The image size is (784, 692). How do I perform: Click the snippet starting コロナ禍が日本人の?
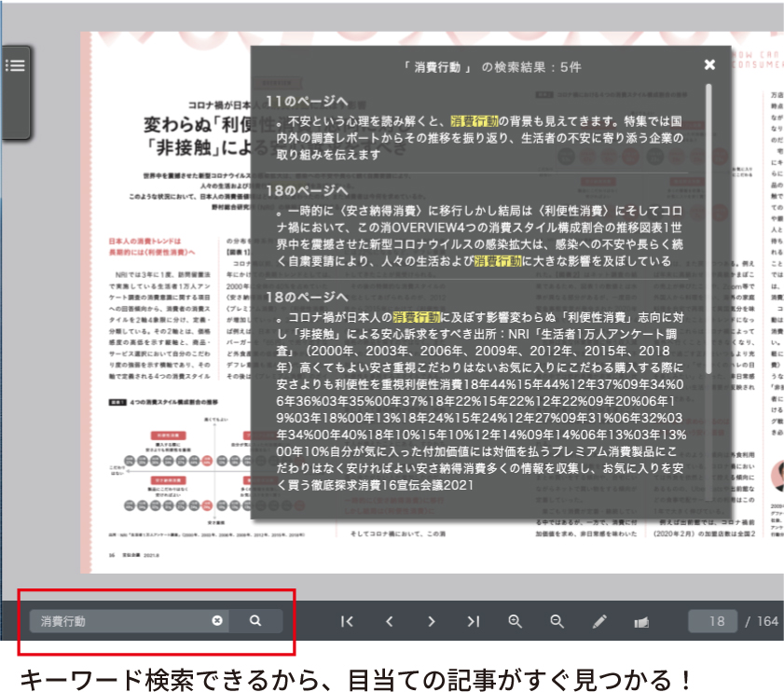(x=480, y=401)
